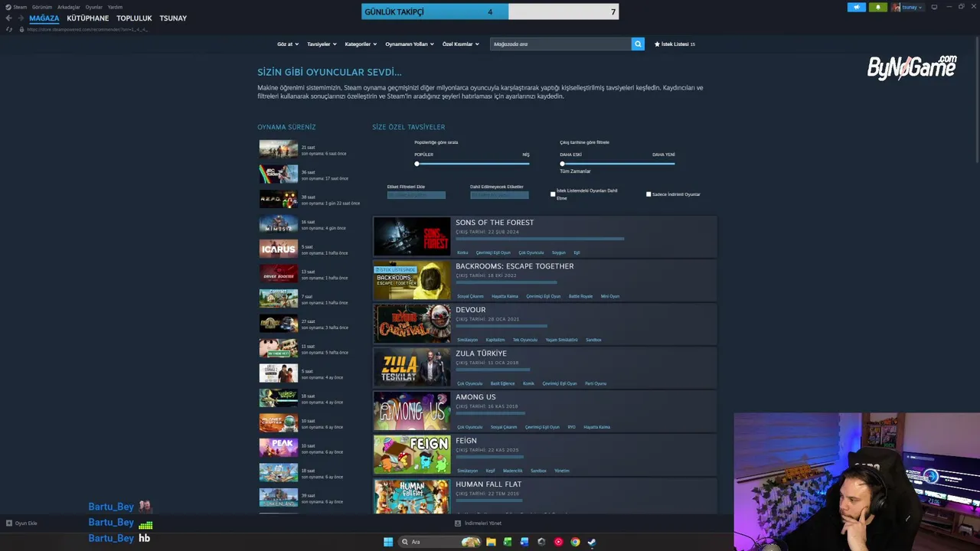The height and width of the screenshot is (551, 980).
Task: Open the Feign game thumbnail
Action: (x=412, y=455)
